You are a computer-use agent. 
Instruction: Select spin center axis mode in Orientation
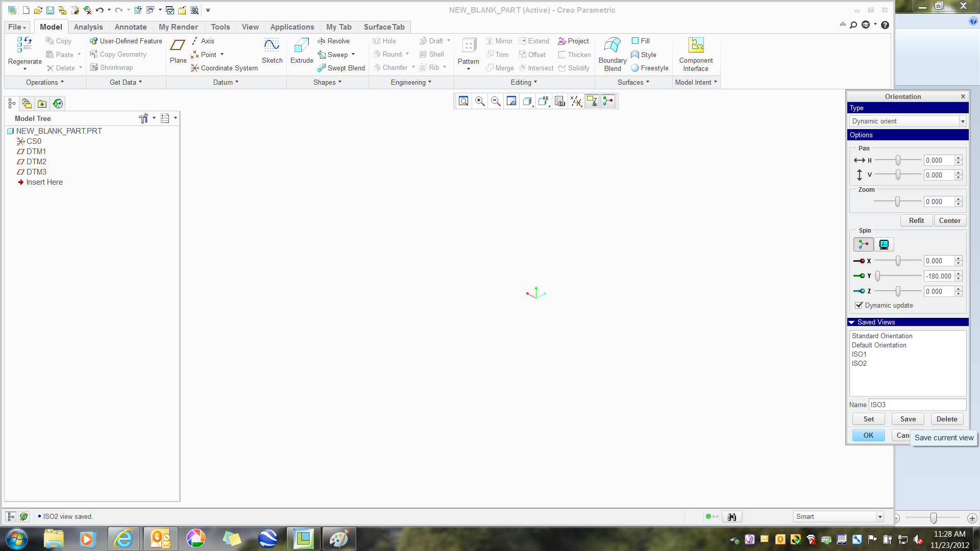click(x=864, y=244)
